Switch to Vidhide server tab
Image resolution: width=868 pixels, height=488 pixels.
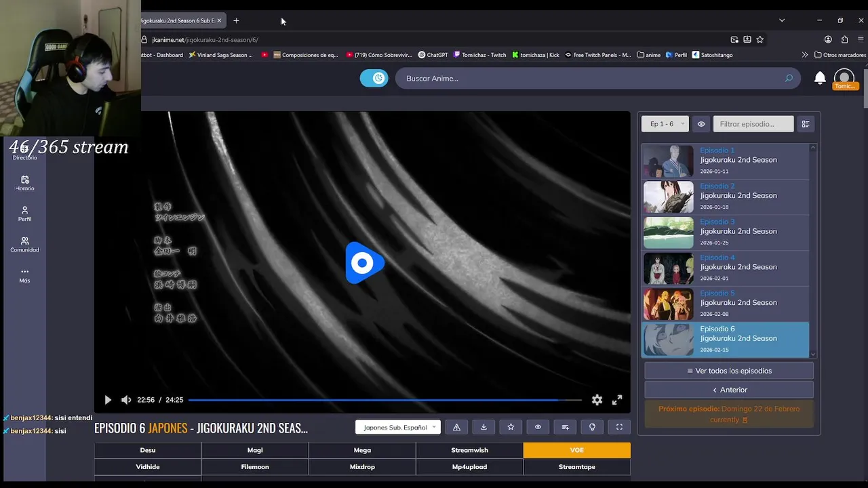click(148, 467)
